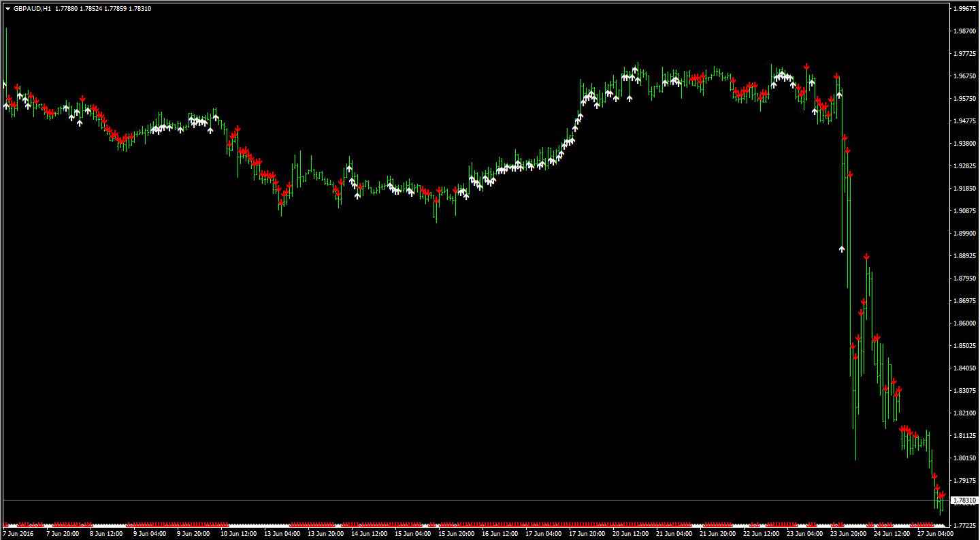Click the 1.94775 price axis label
980x540 pixels.
[x=965, y=121]
